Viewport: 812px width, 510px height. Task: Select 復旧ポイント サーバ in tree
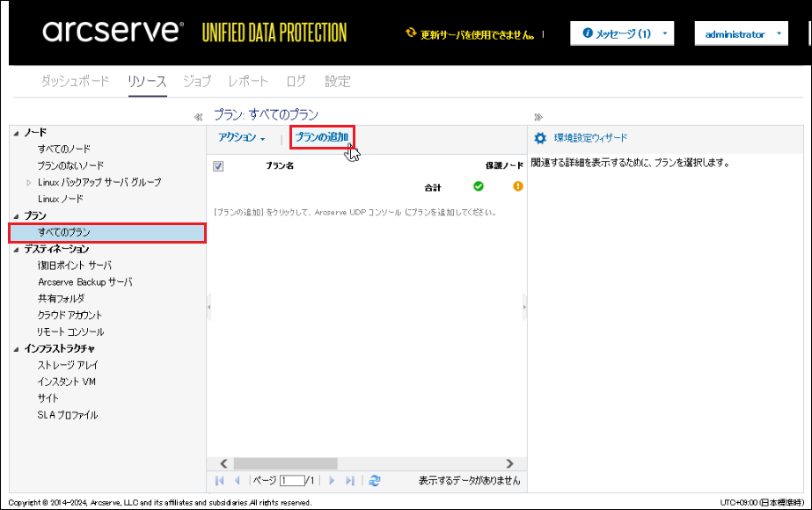pyautogui.click(x=75, y=266)
